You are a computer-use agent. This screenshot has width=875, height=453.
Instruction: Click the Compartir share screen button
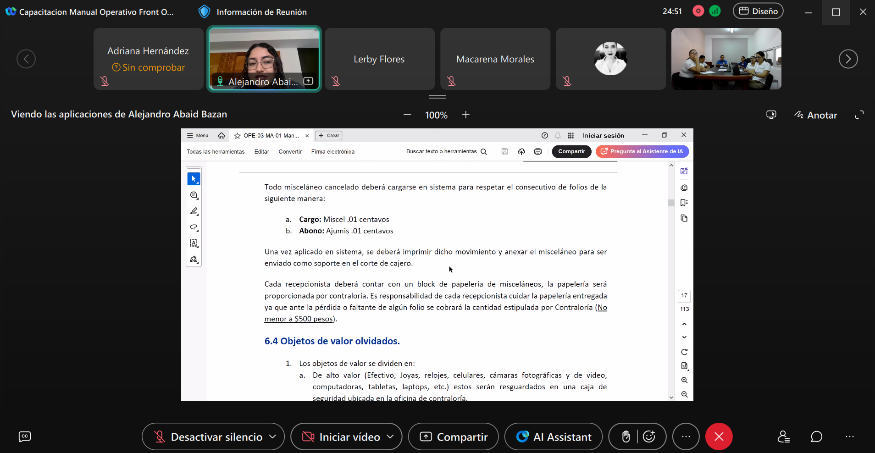click(454, 437)
